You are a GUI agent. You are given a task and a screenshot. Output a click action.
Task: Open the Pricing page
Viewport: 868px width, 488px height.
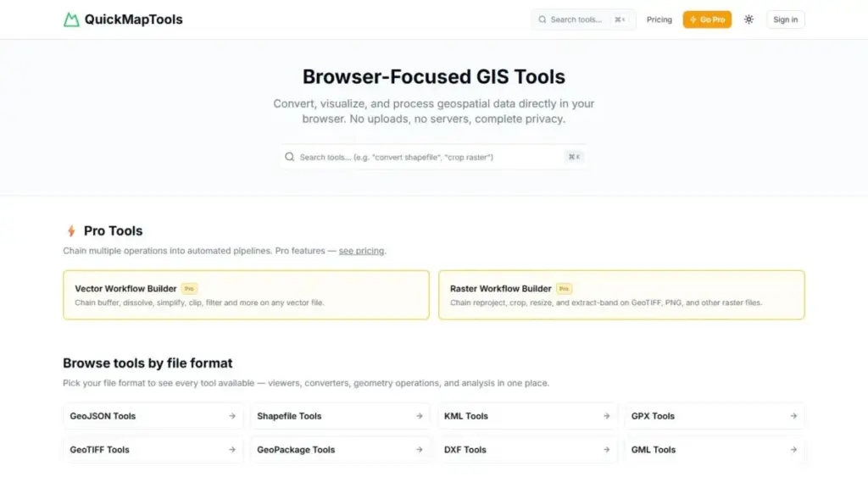659,19
